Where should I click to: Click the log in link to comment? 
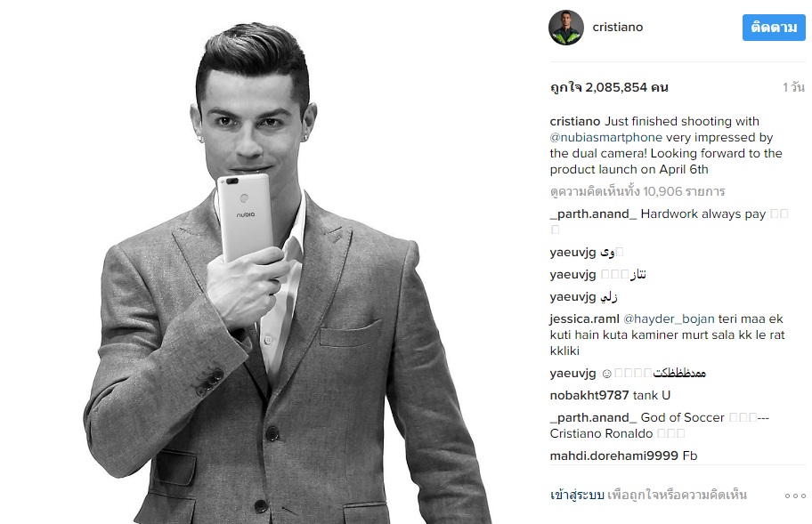pyautogui.click(x=577, y=495)
